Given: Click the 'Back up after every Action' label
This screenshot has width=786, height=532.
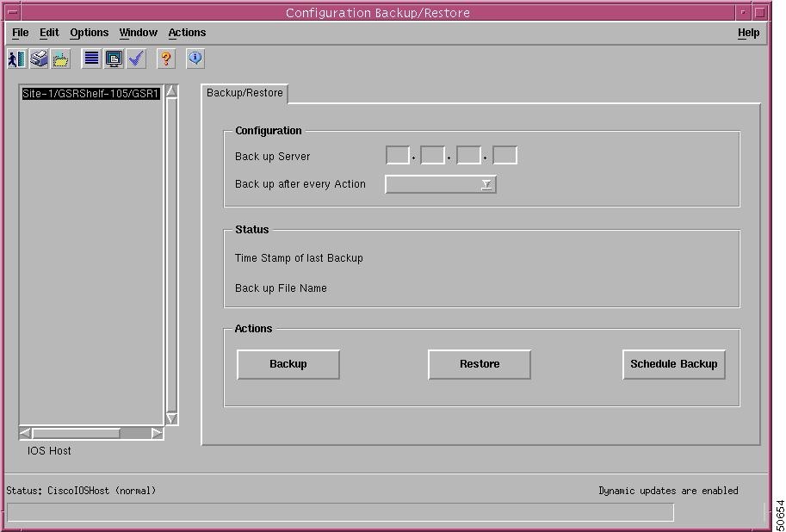Looking at the screenshot, I should [x=300, y=184].
